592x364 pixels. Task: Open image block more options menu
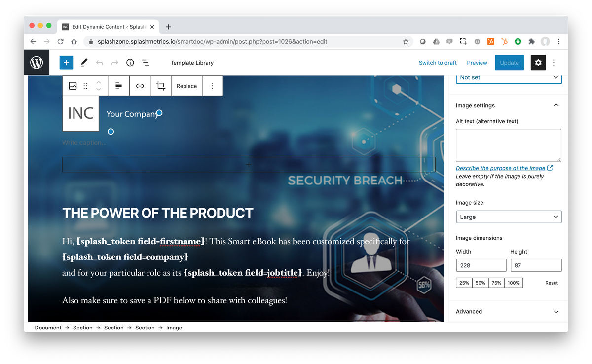click(x=213, y=86)
